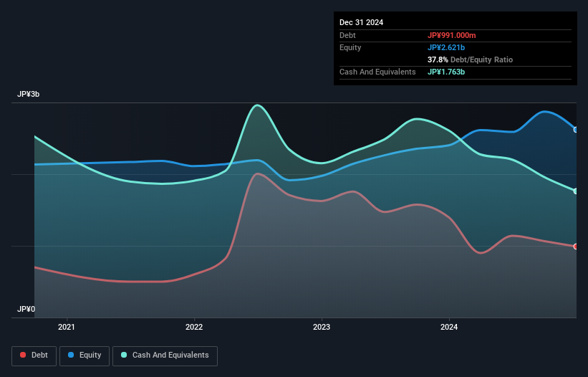Click the blue Equity endpoint marker
588x377 pixels.
click(576, 130)
